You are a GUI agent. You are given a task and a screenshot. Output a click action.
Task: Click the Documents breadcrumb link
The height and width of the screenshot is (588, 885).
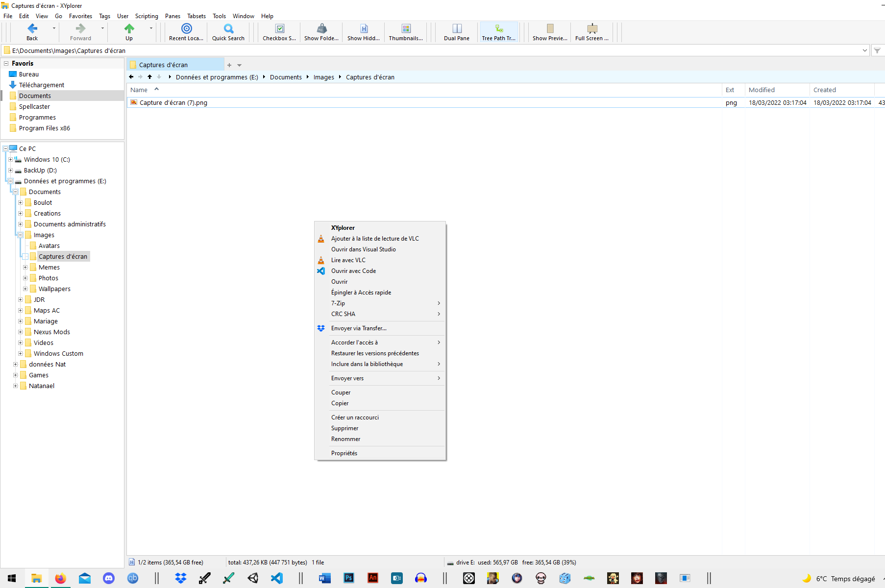tap(286, 77)
